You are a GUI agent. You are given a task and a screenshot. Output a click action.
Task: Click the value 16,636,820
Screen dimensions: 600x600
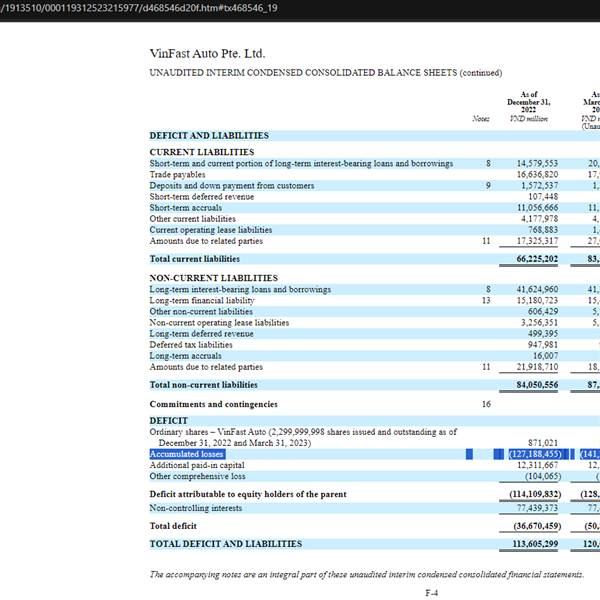pos(537,174)
